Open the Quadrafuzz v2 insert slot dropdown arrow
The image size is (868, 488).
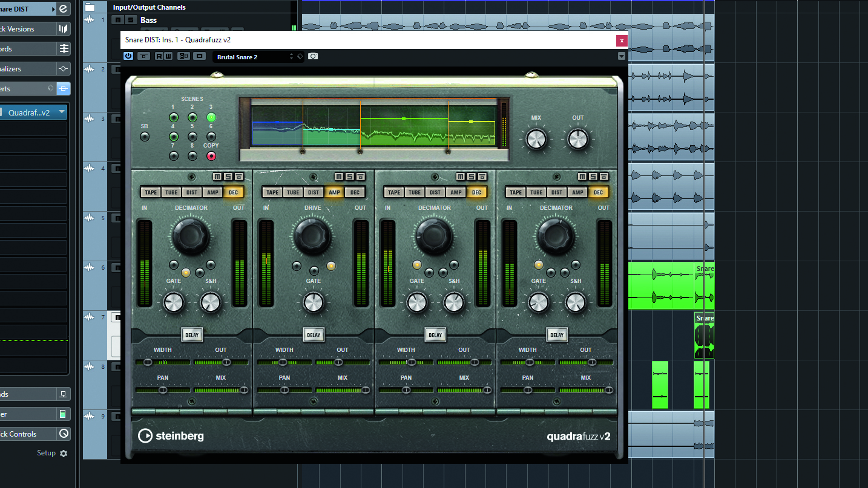point(62,112)
